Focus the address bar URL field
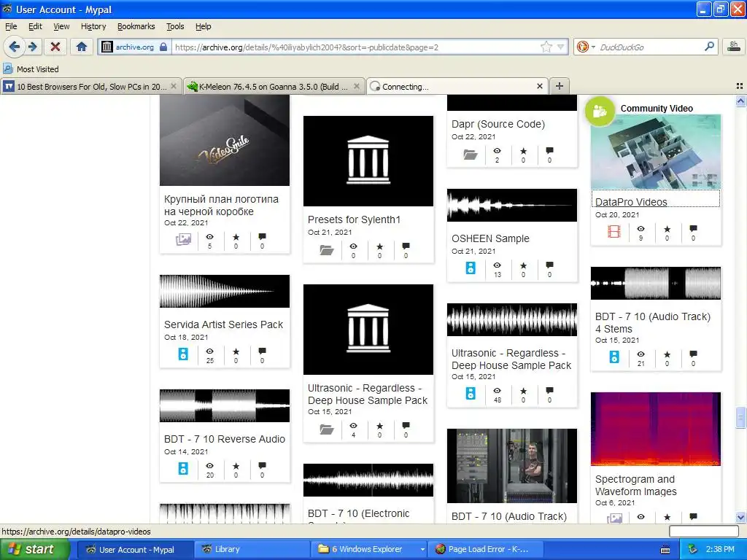 coord(356,47)
